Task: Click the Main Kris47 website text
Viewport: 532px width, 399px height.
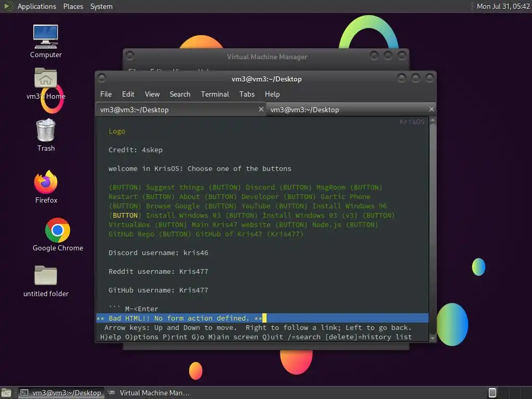Action: [231, 224]
